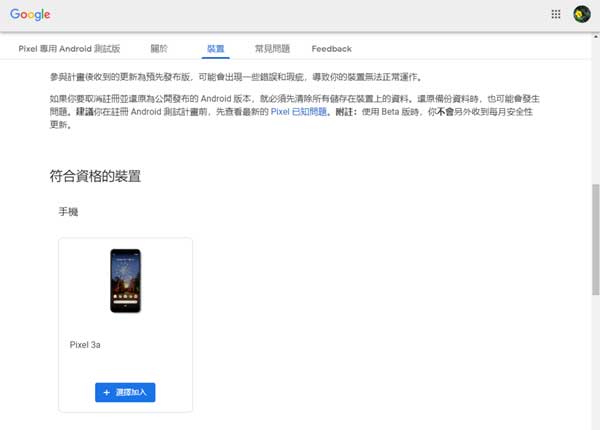Image resolution: width=600 pixels, height=430 pixels.
Task: Open the 常見問題 tab
Action: point(272,49)
